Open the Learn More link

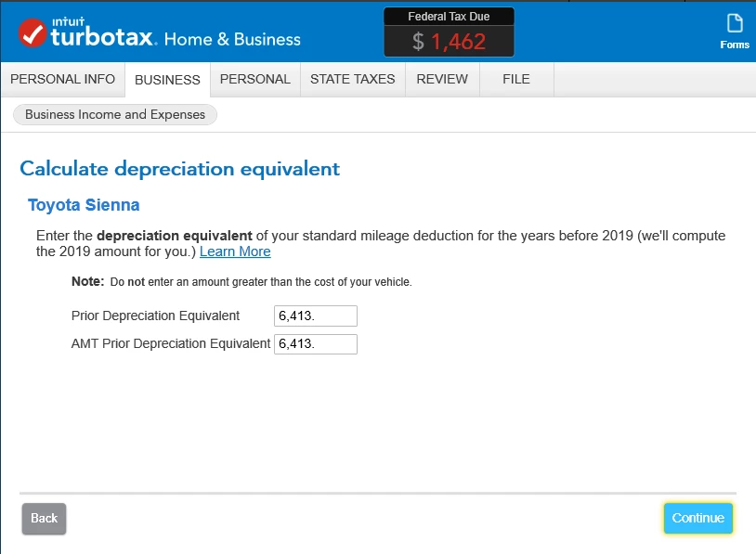(x=235, y=251)
